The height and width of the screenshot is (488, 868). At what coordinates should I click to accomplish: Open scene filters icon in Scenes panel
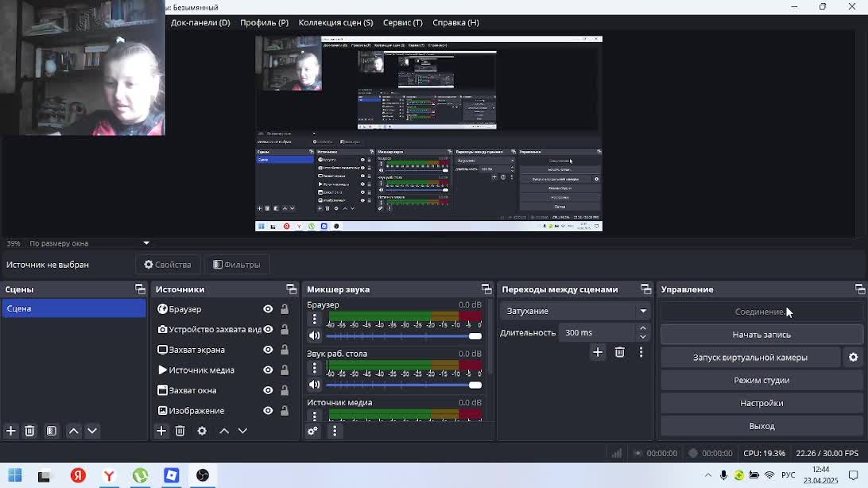coord(52,431)
